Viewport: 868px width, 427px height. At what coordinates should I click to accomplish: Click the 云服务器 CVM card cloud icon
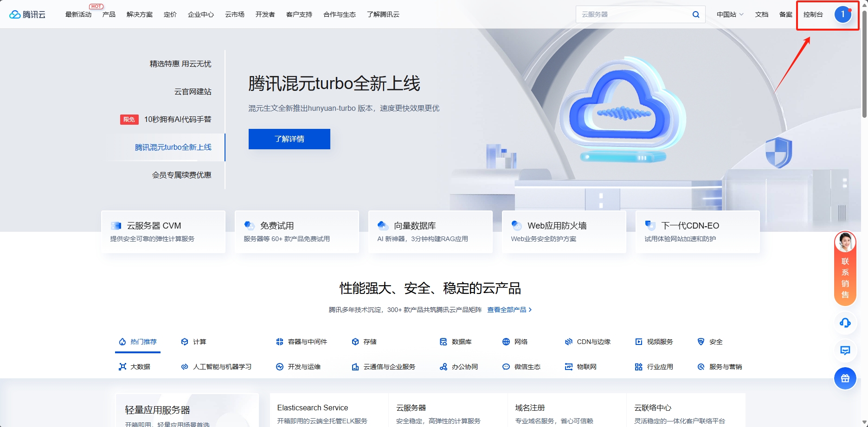(x=117, y=225)
